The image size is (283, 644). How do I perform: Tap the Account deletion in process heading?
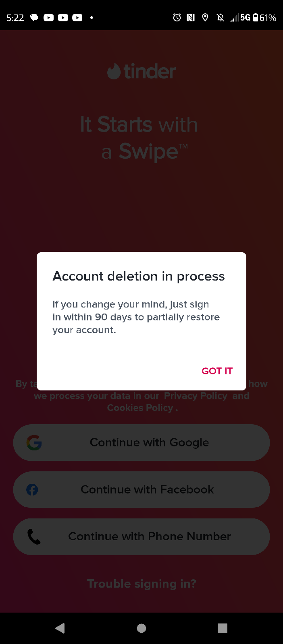tap(139, 276)
